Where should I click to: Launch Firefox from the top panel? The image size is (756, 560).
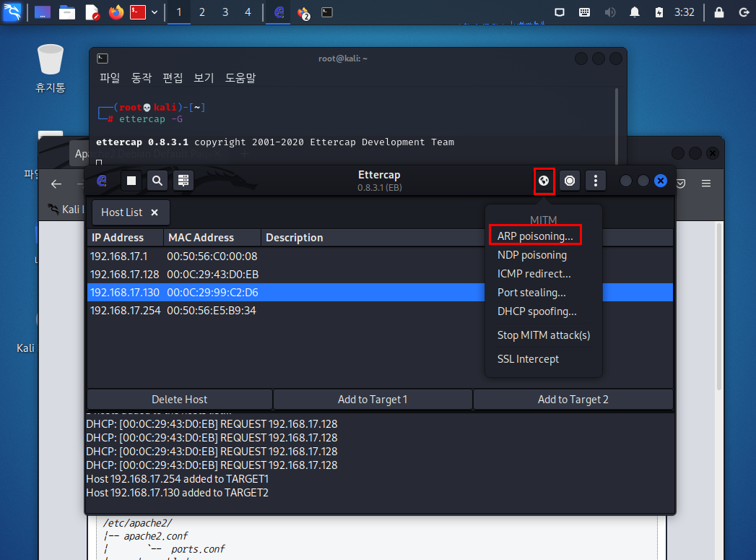point(116,12)
